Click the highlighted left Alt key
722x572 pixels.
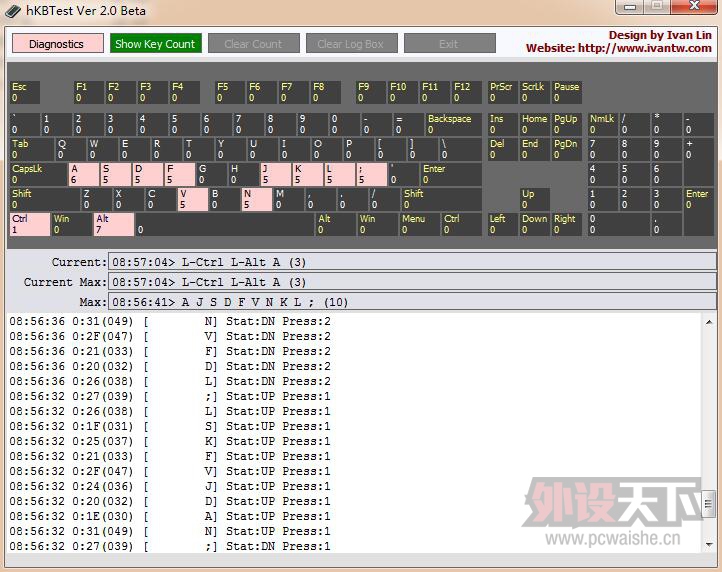tap(113, 224)
